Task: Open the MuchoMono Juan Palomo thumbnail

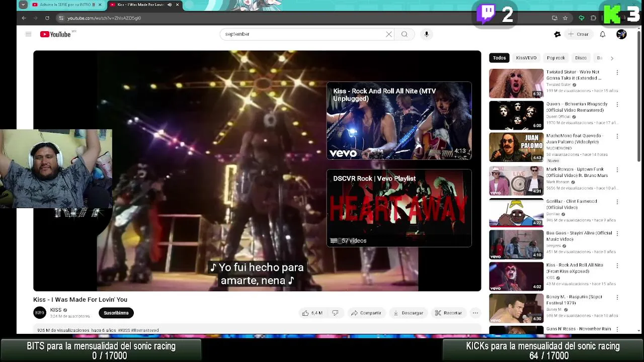Action: (516, 147)
